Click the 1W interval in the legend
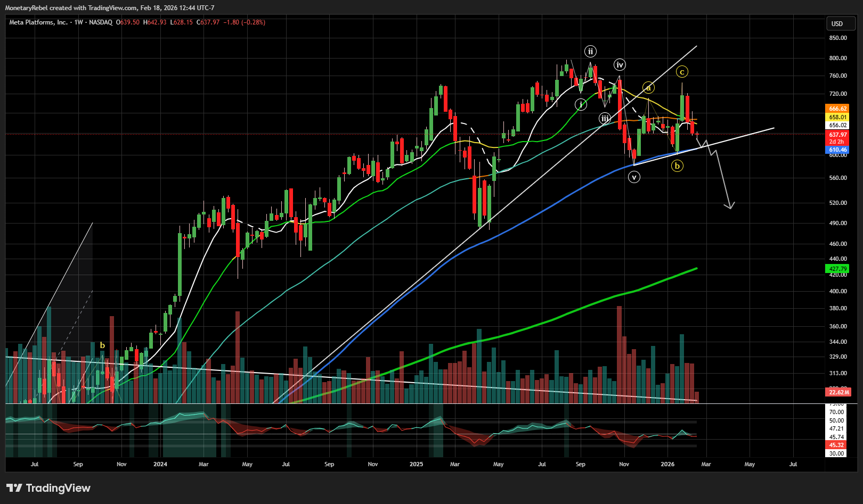This screenshot has height=504, width=863. pos(79,22)
